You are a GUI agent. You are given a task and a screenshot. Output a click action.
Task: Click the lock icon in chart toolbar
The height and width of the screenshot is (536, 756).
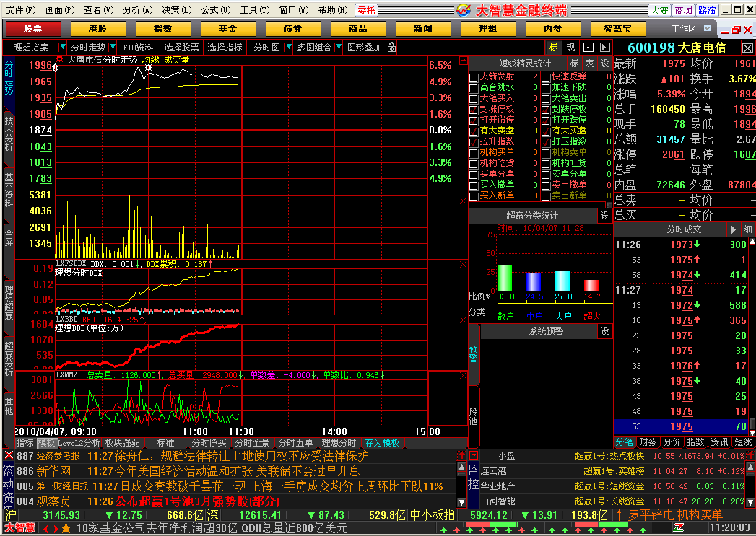tap(392, 47)
